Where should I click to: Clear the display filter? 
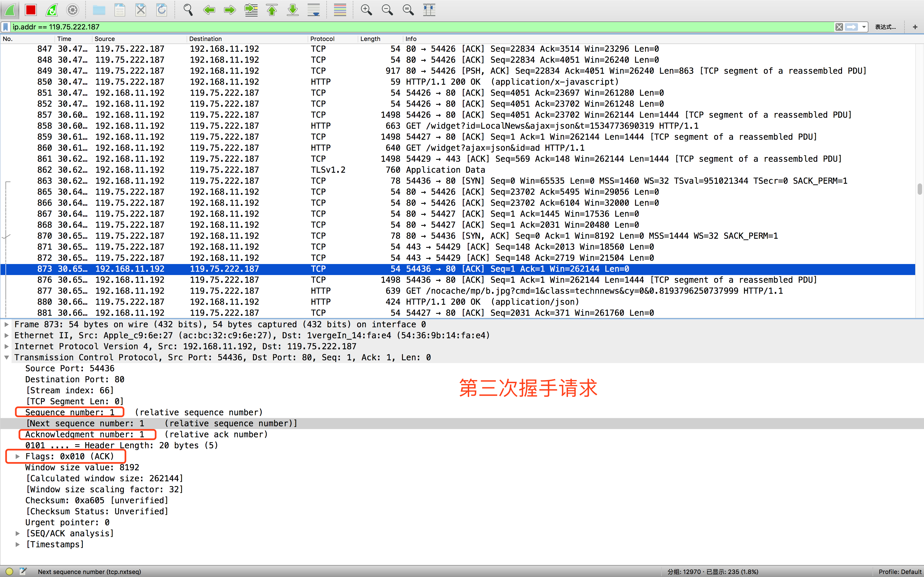click(x=839, y=27)
